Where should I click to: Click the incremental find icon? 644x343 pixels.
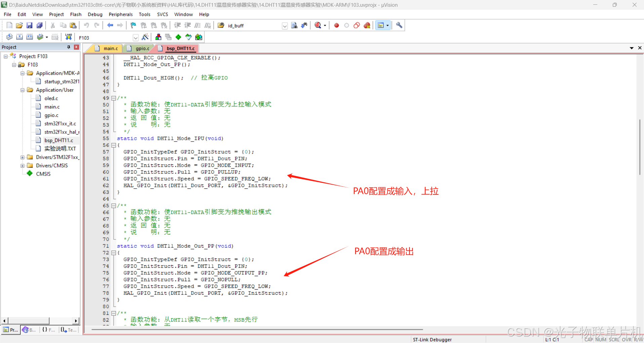(304, 25)
